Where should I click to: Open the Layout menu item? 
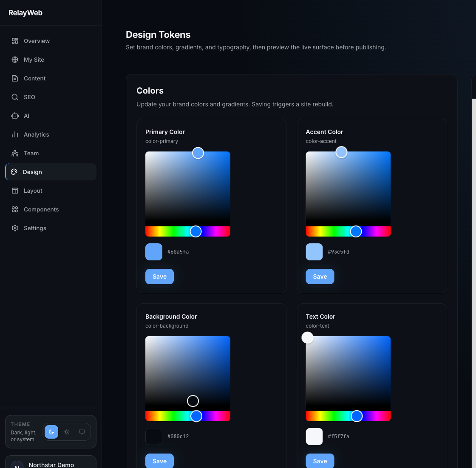coord(33,191)
